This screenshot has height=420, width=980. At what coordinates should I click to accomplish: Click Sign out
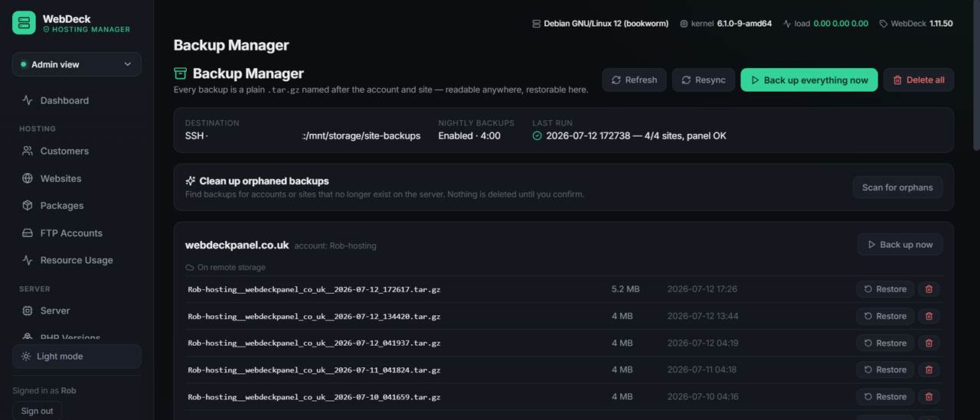[37, 411]
